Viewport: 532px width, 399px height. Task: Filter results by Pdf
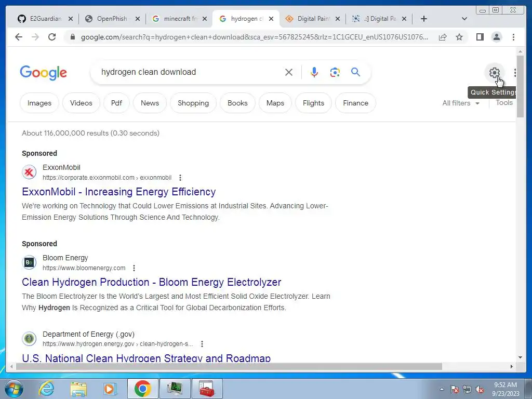(x=116, y=103)
